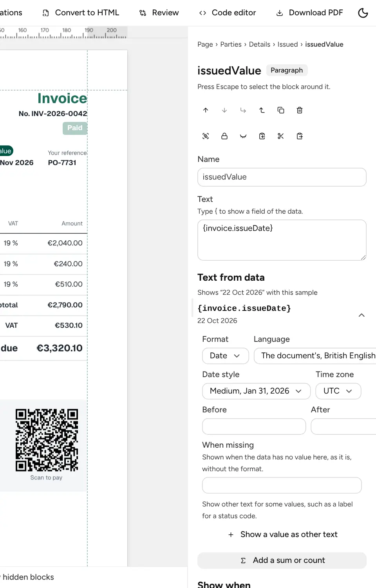
Task: Click the When missing input field
Action: coord(282,485)
